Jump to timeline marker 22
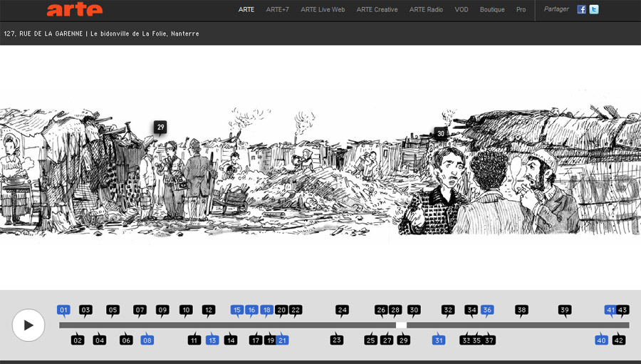The width and height of the screenshot is (641, 364). (x=296, y=310)
